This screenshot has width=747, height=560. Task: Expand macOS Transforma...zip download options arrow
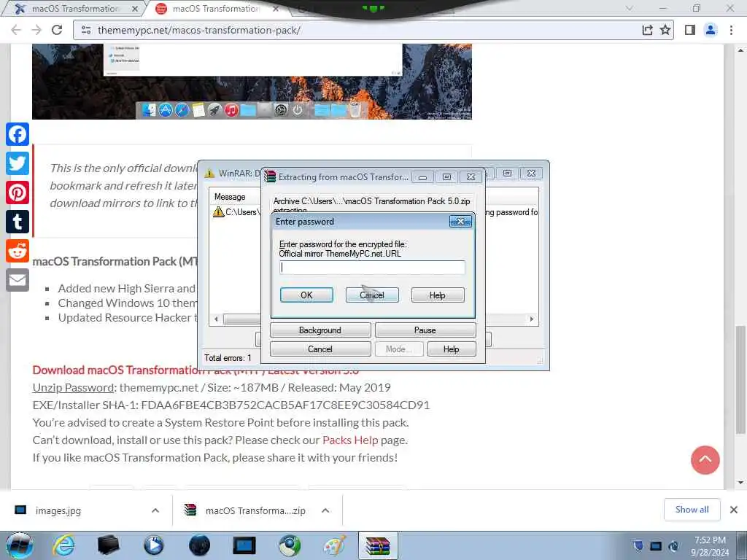[325, 510]
